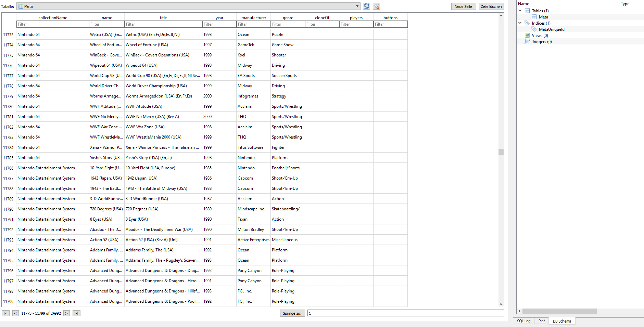Click the title cell '8 Eyes (USA)'

(163, 219)
